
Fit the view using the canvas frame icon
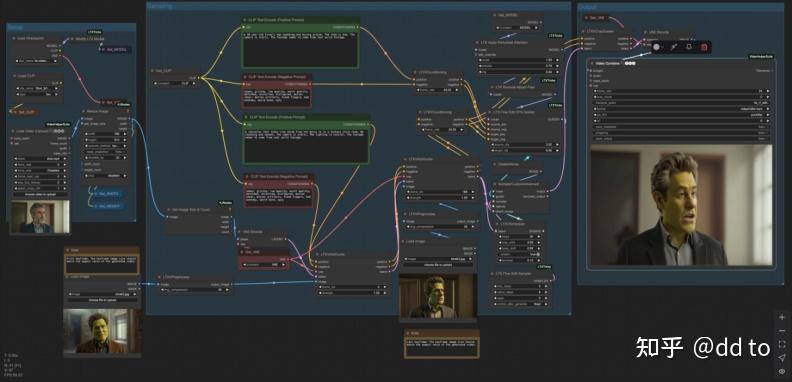pos(782,344)
